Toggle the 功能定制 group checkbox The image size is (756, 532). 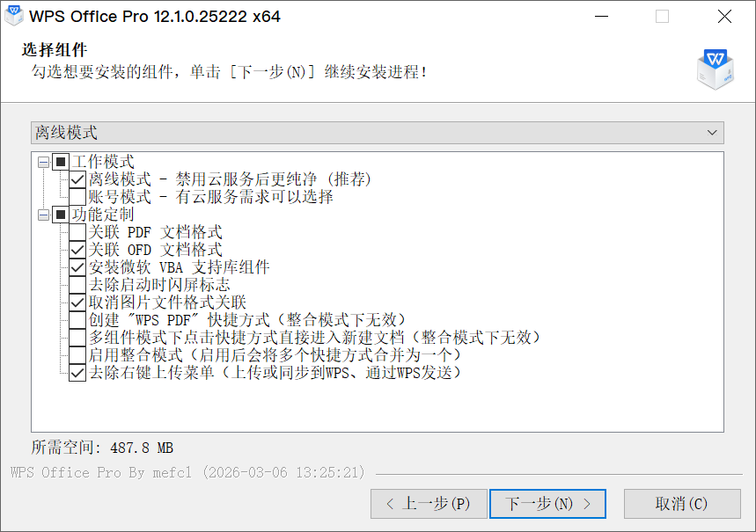pyautogui.click(x=61, y=215)
